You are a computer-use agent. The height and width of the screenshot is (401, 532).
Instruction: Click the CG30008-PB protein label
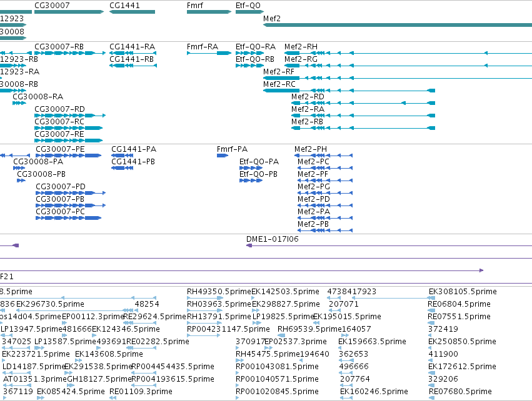coord(41,174)
